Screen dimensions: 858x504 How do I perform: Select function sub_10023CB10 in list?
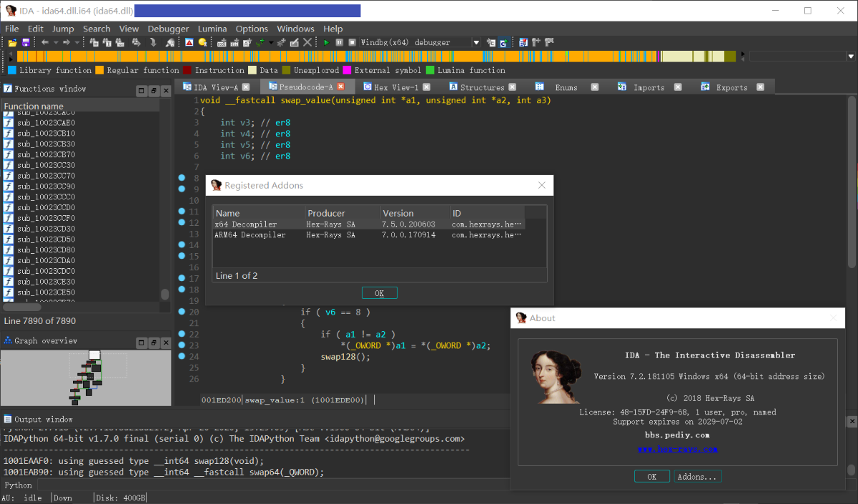[46, 133]
